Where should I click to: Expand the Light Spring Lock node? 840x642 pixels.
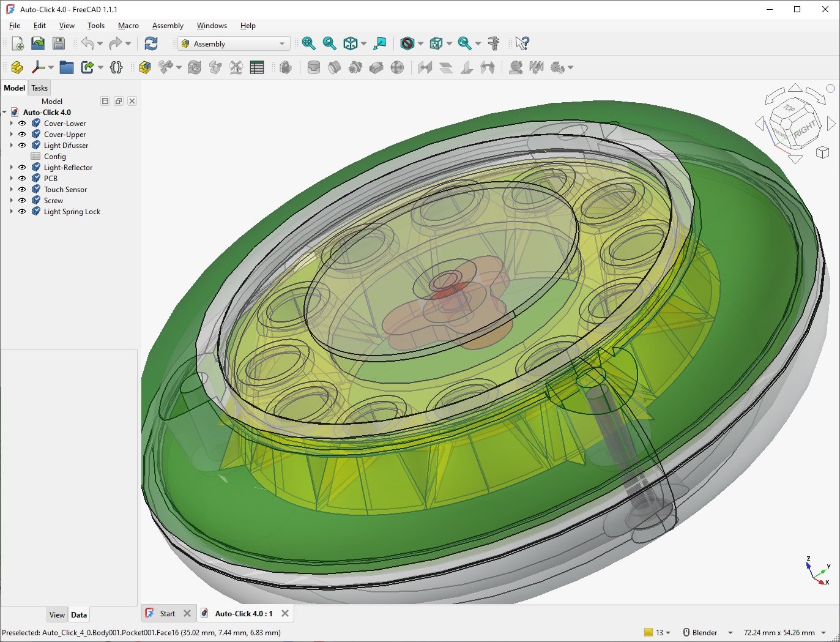11,212
